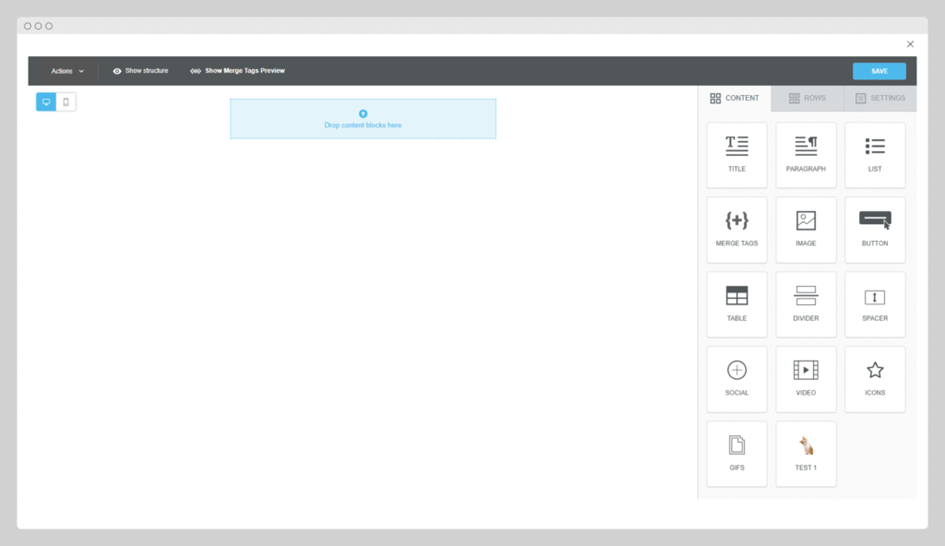Select the Paragraph content block
945x546 pixels.
pyautogui.click(x=805, y=155)
